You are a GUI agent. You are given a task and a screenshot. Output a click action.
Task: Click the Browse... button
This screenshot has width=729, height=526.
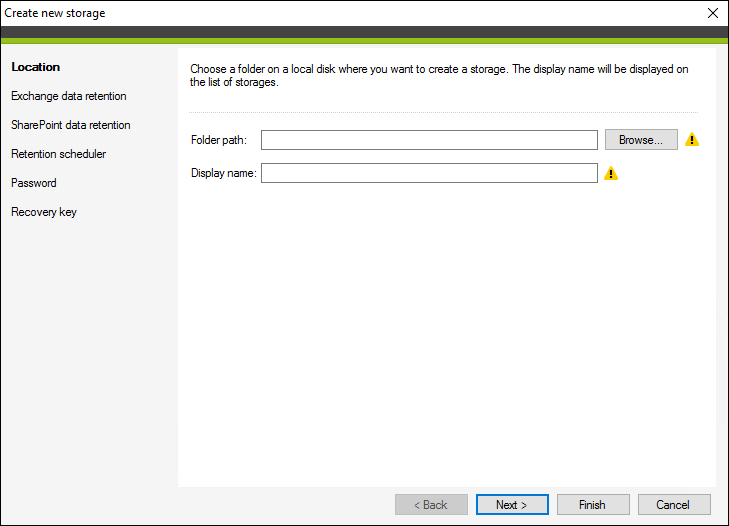point(641,140)
